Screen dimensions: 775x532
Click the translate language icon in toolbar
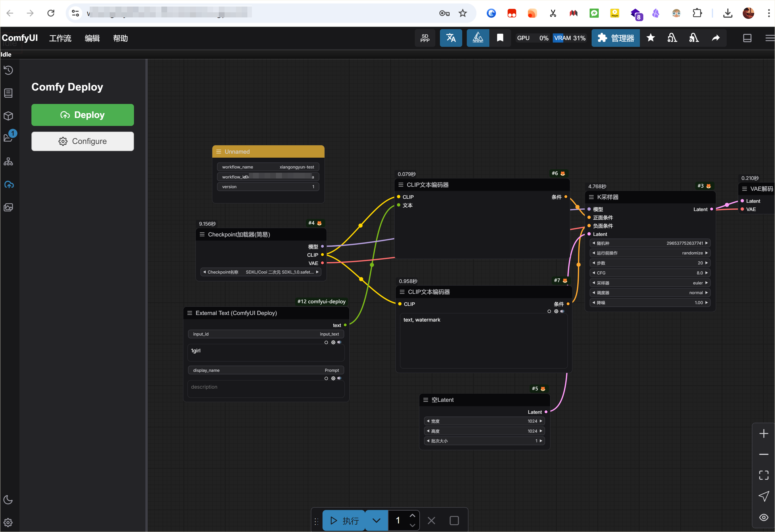coord(451,38)
